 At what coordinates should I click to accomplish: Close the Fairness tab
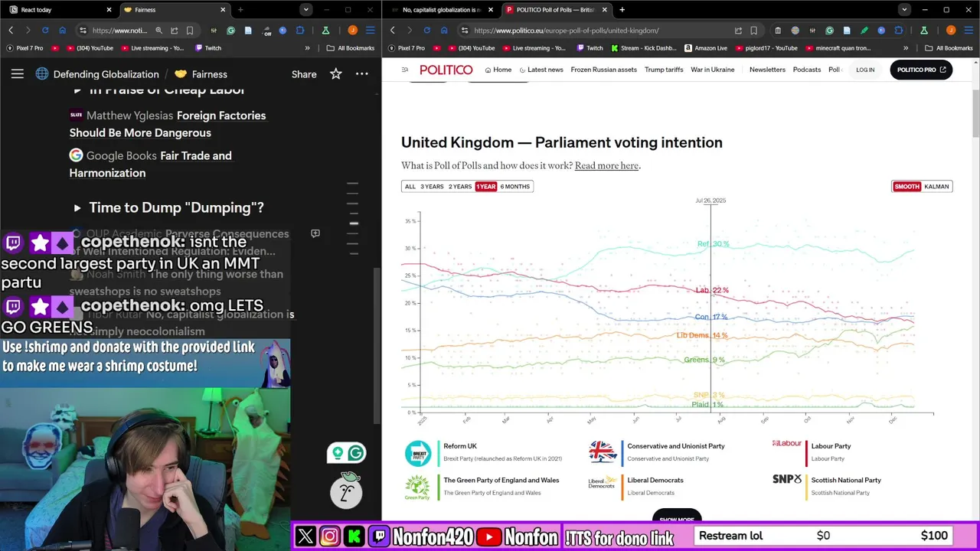224,10
